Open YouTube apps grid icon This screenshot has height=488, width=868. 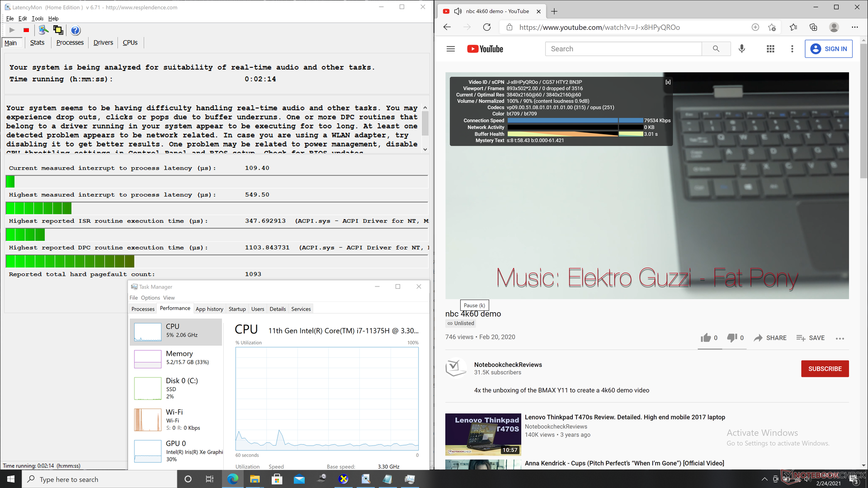pos(771,49)
